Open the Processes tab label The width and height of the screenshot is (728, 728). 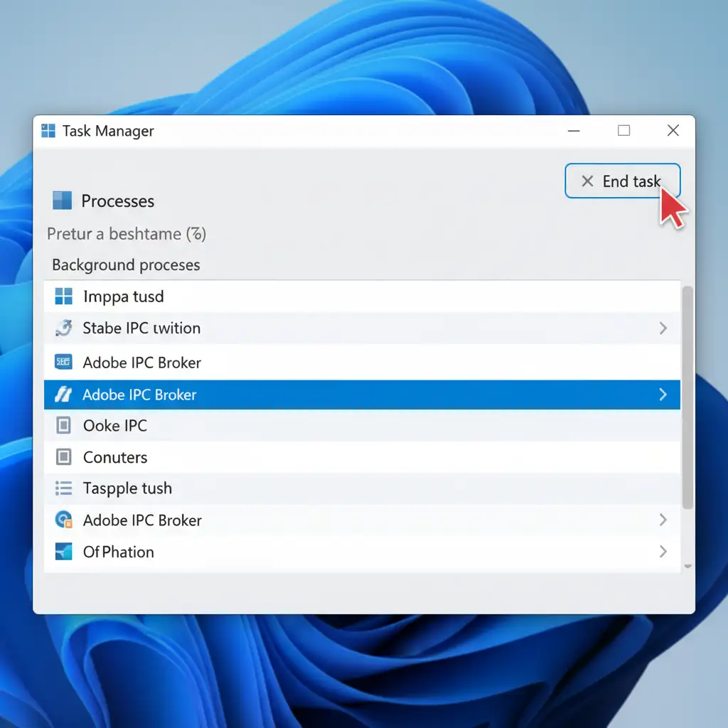[x=117, y=201]
